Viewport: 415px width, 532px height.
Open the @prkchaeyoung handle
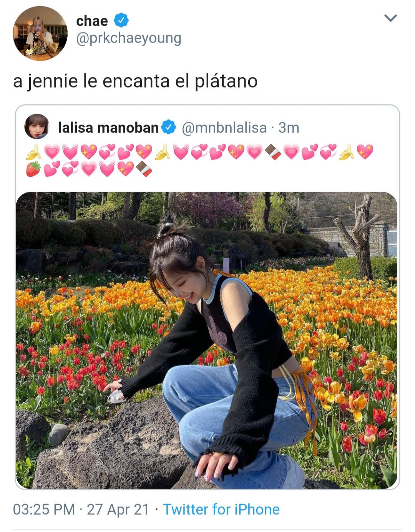[129, 38]
